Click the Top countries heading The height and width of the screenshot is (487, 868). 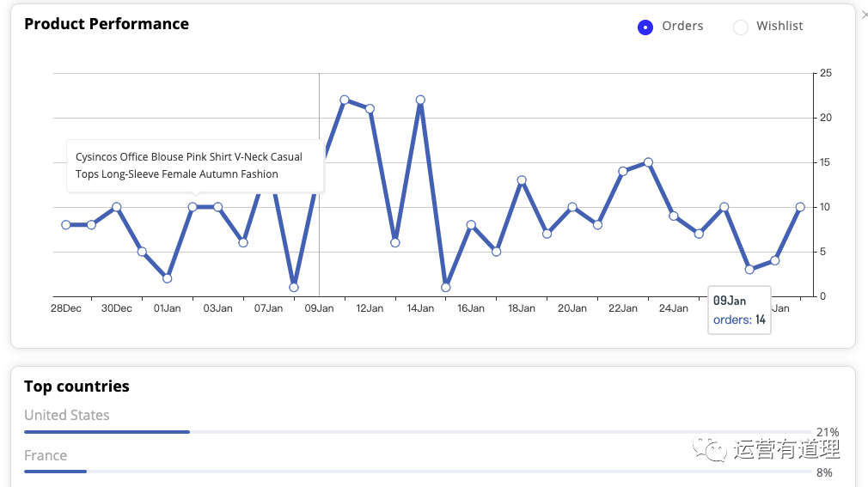click(76, 387)
